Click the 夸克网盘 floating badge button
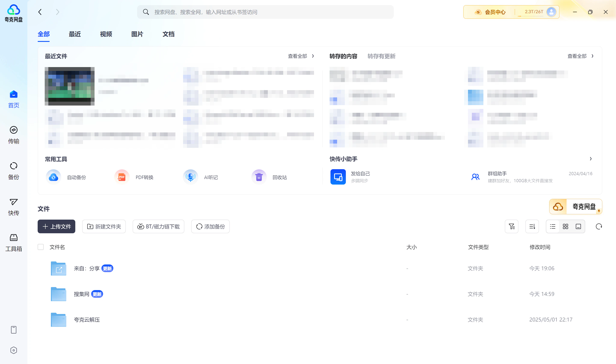The width and height of the screenshot is (616, 364). (576, 207)
